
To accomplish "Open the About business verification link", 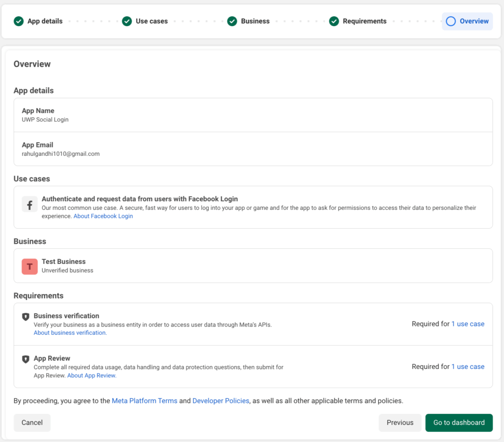I will (x=70, y=333).
